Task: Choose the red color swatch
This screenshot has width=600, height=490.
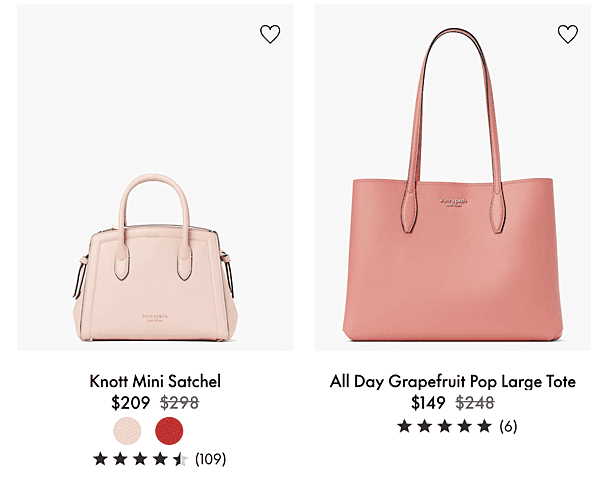Action: [169, 431]
